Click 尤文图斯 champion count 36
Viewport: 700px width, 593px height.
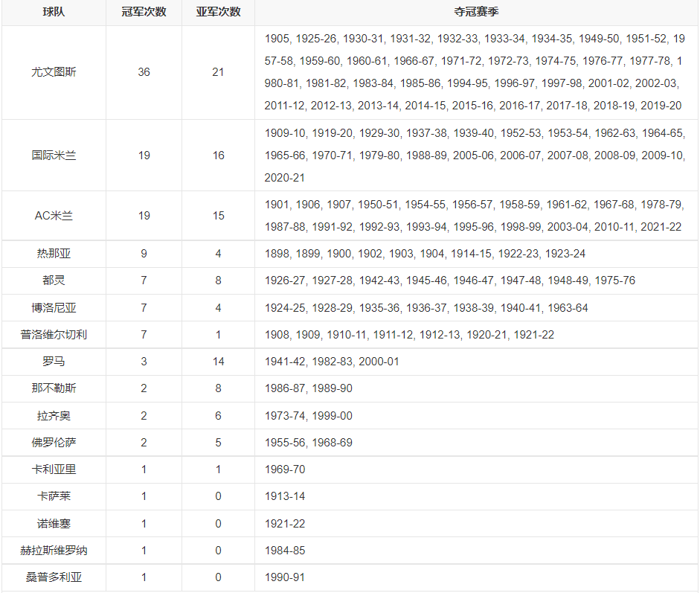point(144,72)
